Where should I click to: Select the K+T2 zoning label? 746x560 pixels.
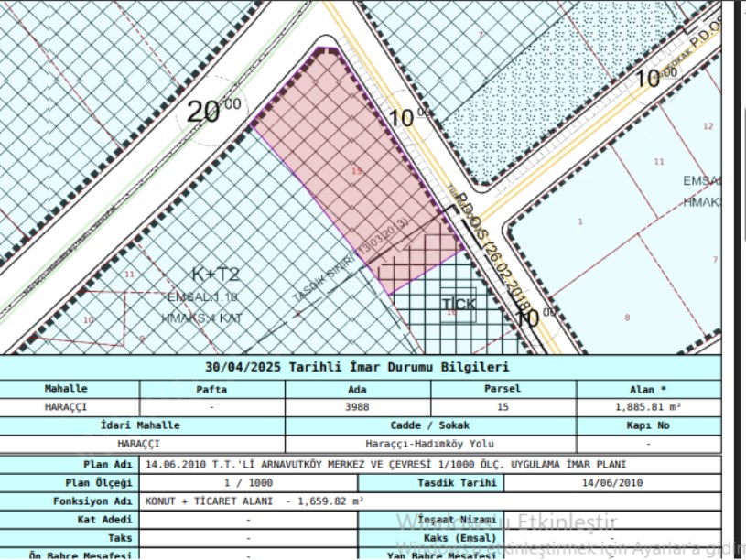tap(215, 275)
